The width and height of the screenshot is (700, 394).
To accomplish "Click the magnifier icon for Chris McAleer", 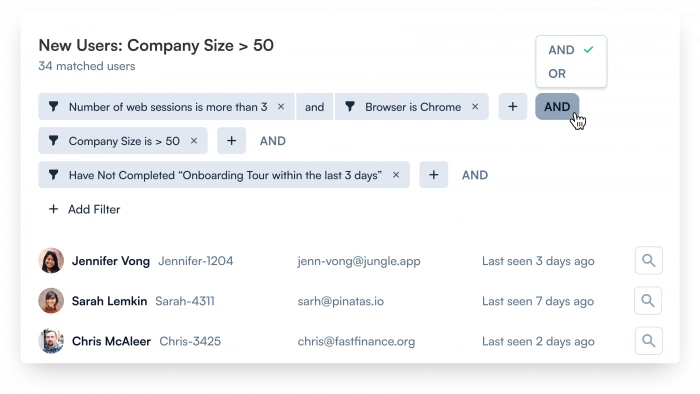I will [649, 341].
